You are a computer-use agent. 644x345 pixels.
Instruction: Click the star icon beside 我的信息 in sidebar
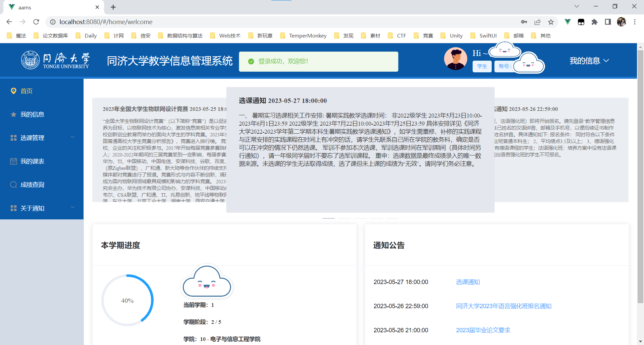point(13,115)
